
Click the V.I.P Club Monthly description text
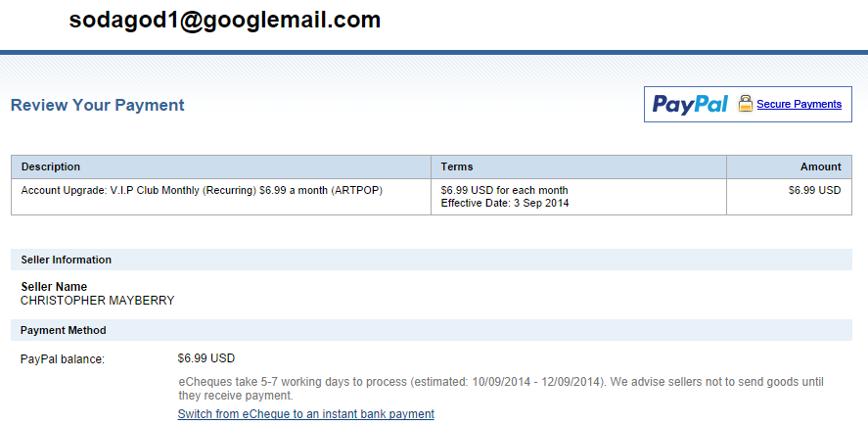coord(202,191)
